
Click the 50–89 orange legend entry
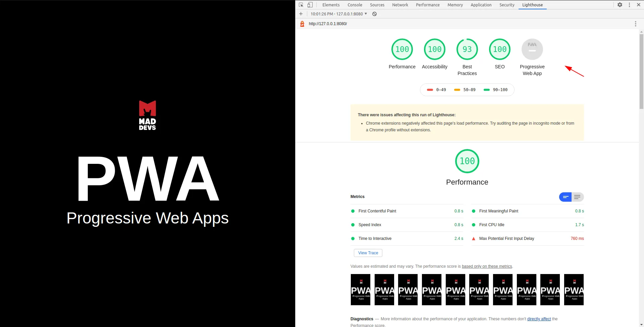(x=465, y=90)
